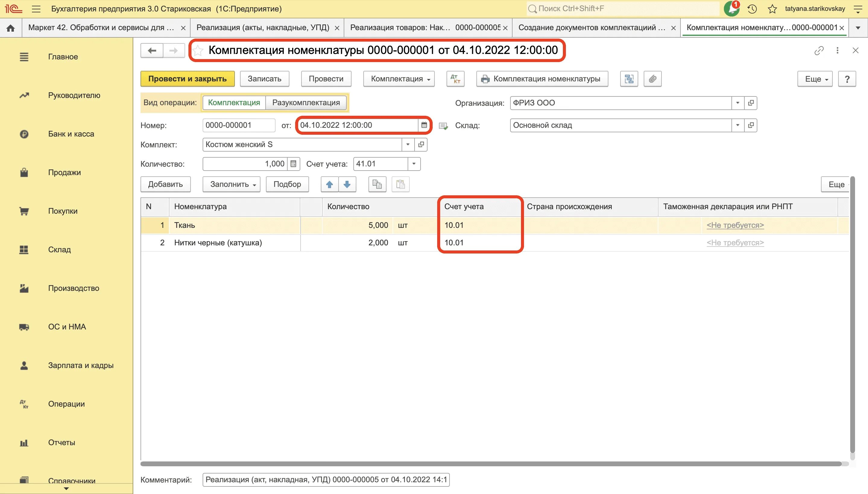Open the Заполнить dropdown menu
Image resolution: width=868 pixels, height=494 pixels.
pyautogui.click(x=232, y=184)
